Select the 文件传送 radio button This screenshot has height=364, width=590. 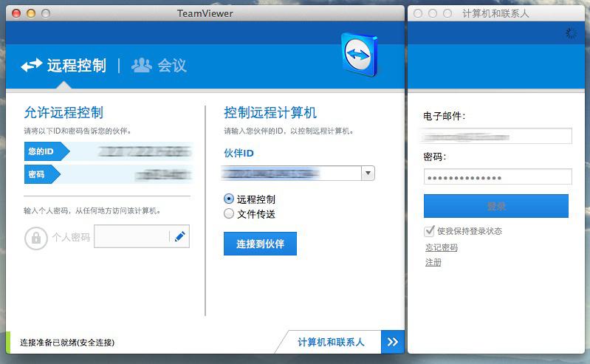[x=229, y=213]
